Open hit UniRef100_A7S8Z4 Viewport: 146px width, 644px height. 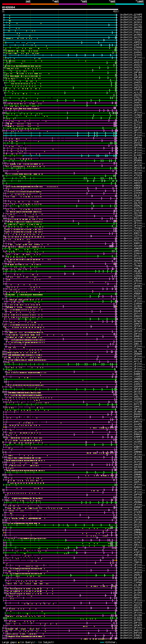131,175
